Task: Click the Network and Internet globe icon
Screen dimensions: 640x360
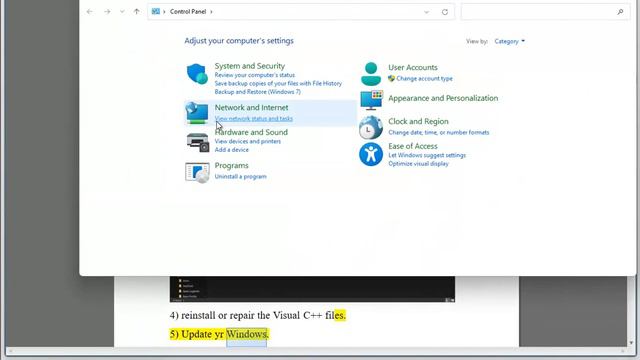Action: pos(197,113)
